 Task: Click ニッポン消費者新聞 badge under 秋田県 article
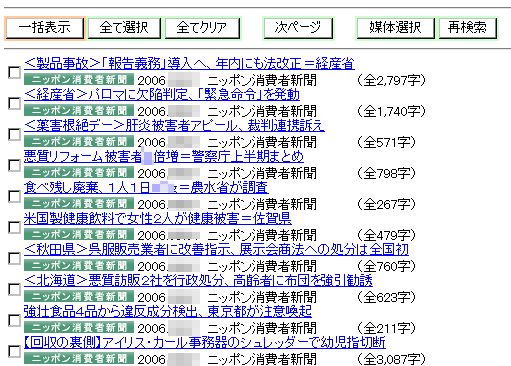coord(79,265)
